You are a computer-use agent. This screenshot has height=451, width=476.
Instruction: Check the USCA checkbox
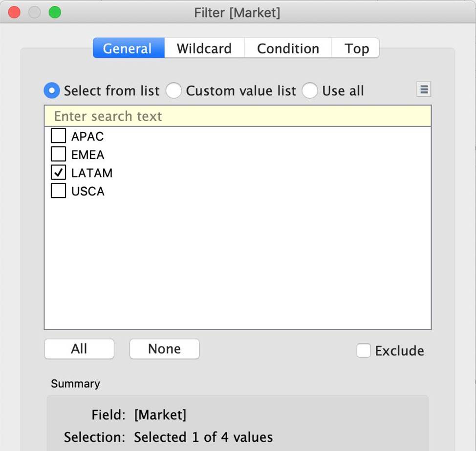(x=58, y=191)
